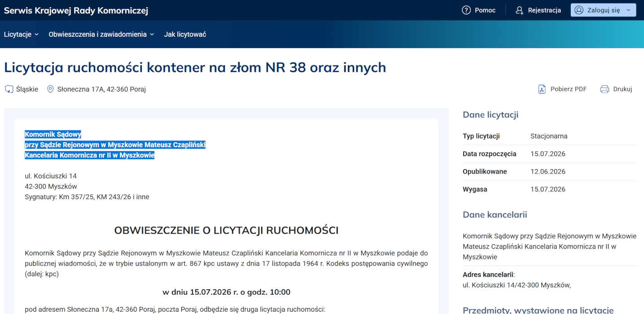The width and height of the screenshot is (644, 314).
Task: Click Data rozpoczęcia value 15.07.2026
Action: point(548,154)
